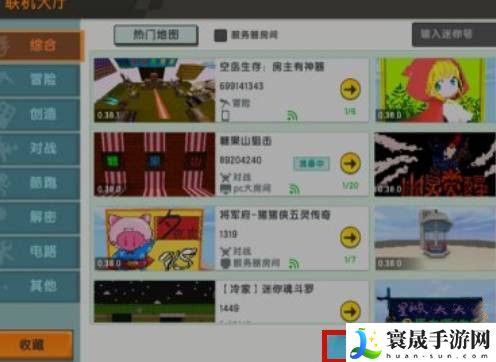Open the 糖果山狙击 striped map thumbnail
The width and height of the screenshot is (496, 362).
[155, 164]
